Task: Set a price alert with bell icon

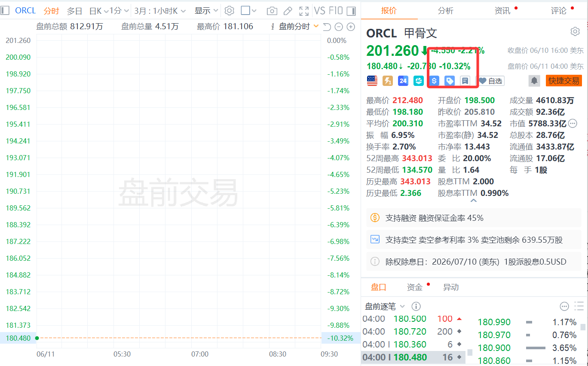Action: [534, 80]
